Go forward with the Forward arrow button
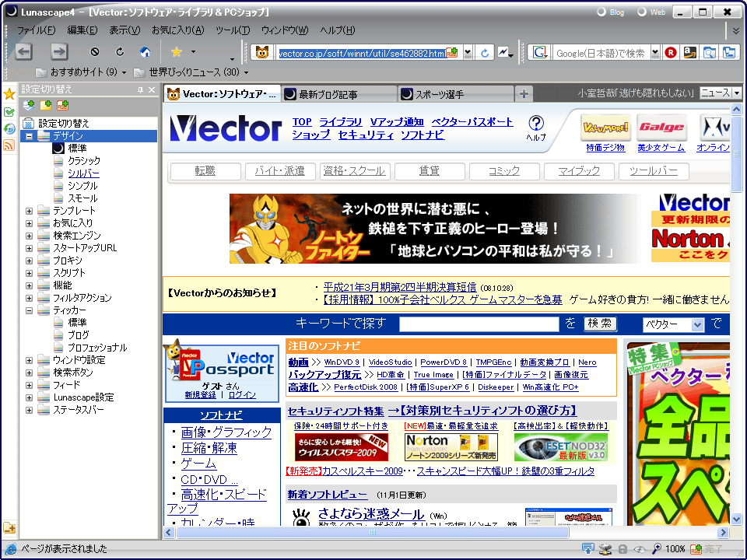Viewport: 747px width, 560px height. (x=59, y=51)
